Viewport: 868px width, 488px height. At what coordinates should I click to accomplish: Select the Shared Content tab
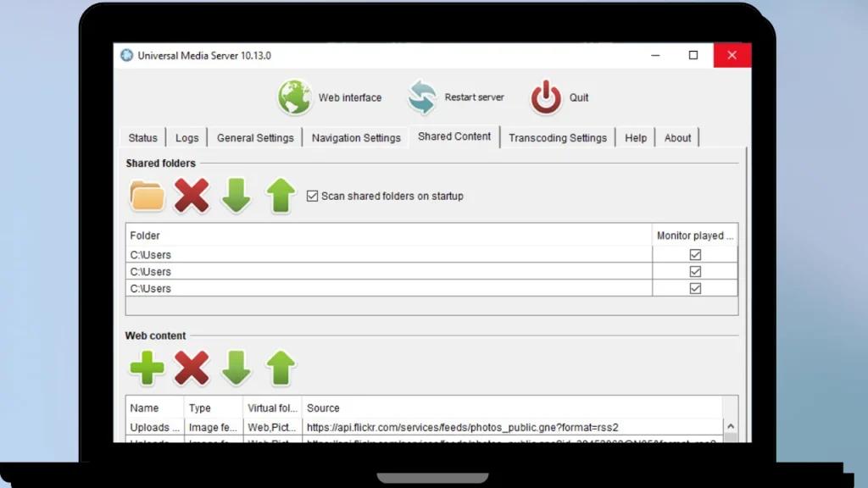[x=454, y=136]
